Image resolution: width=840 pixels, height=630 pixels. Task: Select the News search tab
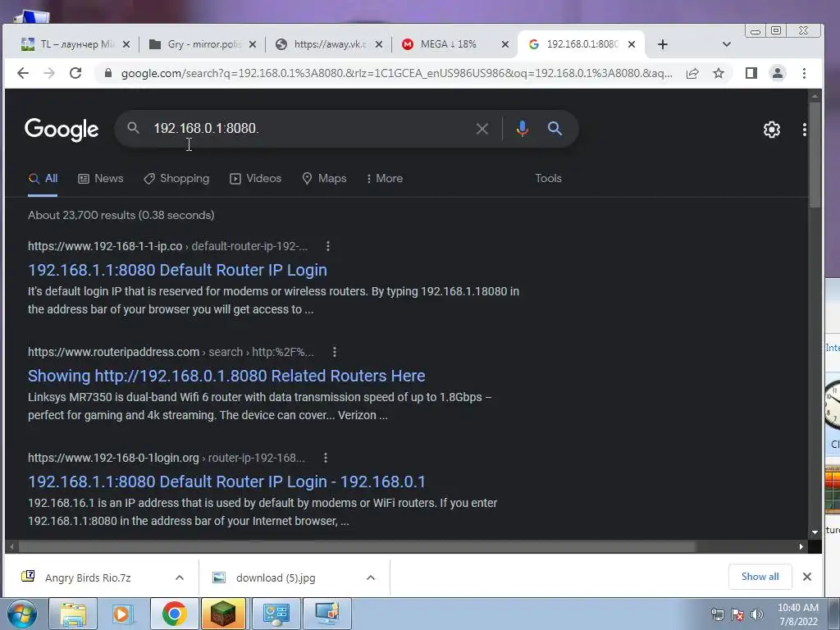pyautogui.click(x=101, y=178)
